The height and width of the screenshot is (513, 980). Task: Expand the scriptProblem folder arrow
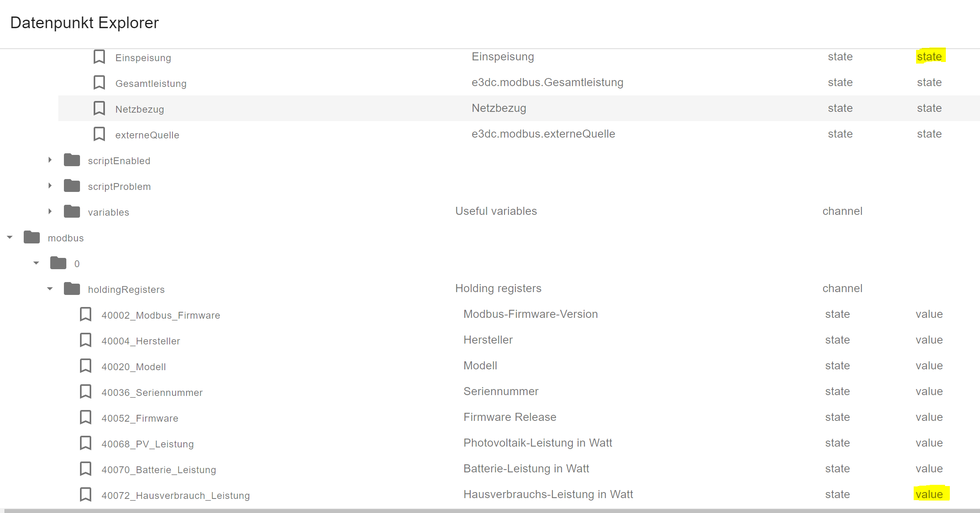coord(50,186)
